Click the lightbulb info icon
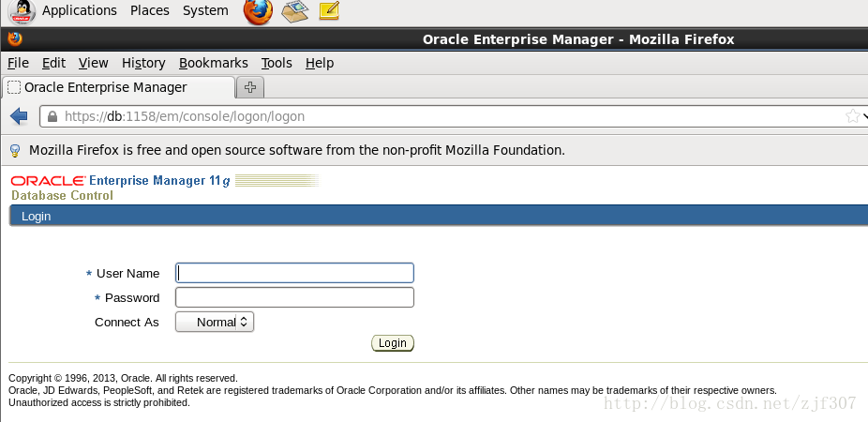868x422 pixels. tap(16, 150)
